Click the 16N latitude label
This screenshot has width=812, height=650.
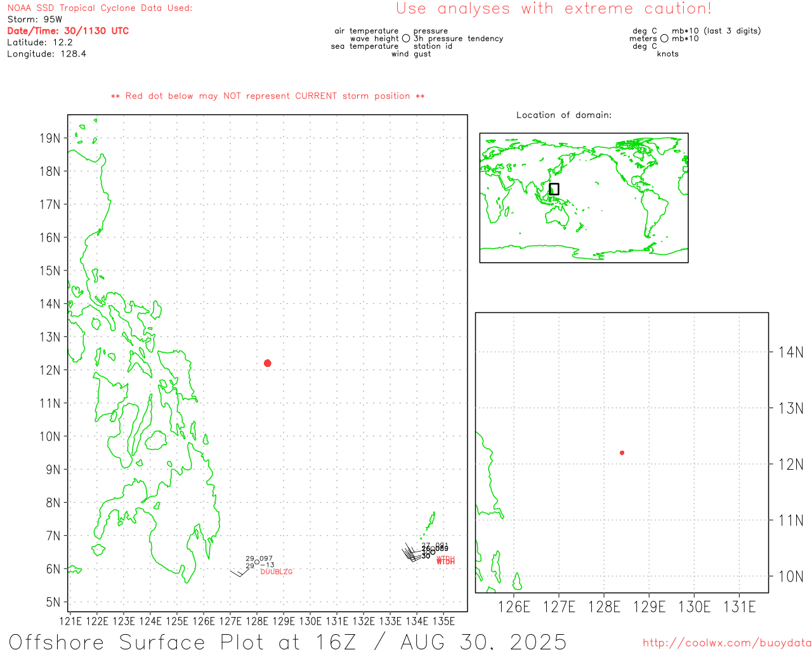(x=50, y=237)
